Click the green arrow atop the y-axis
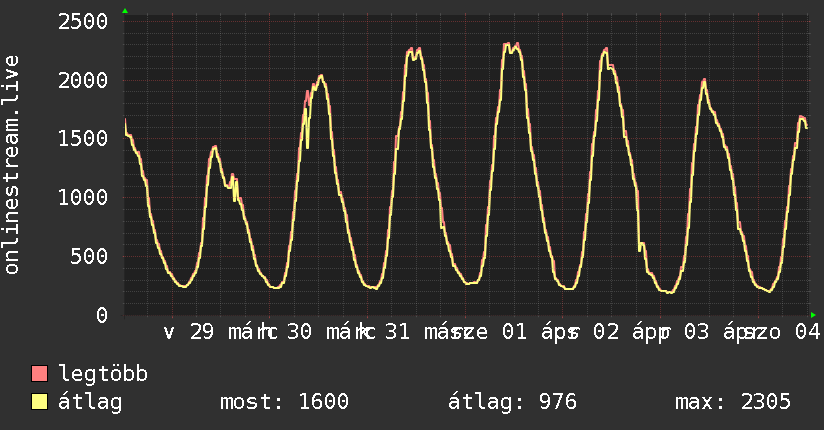 [x=125, y=11]
